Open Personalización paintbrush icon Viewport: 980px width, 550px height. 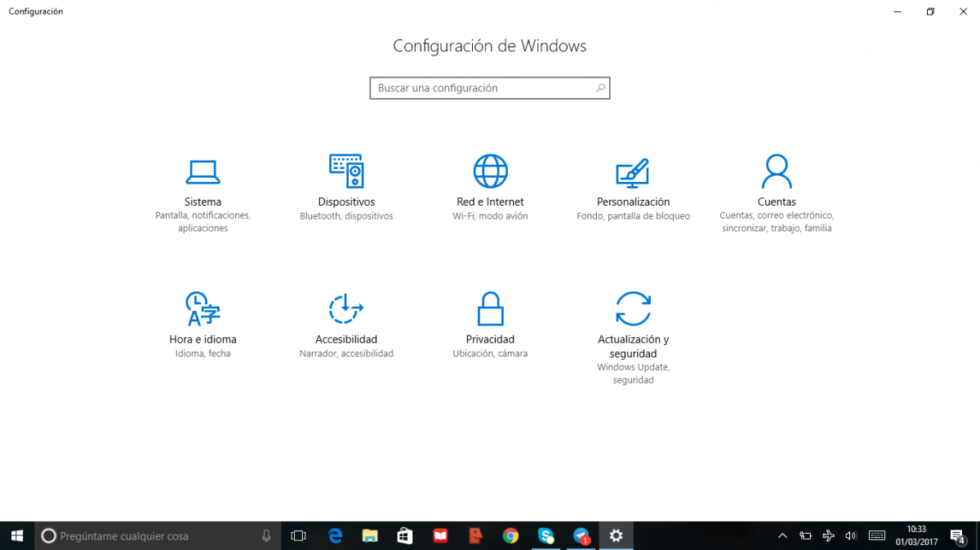tap(633, 171)
